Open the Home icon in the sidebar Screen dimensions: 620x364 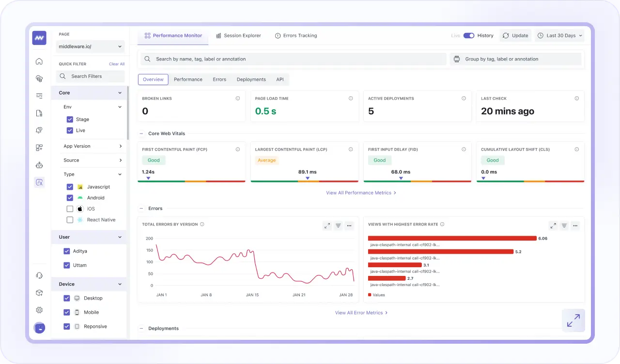(x=39, y=61)
